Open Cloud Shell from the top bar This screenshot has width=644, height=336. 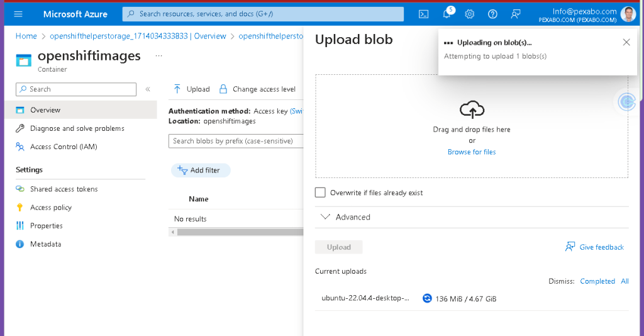coord(423,14)
